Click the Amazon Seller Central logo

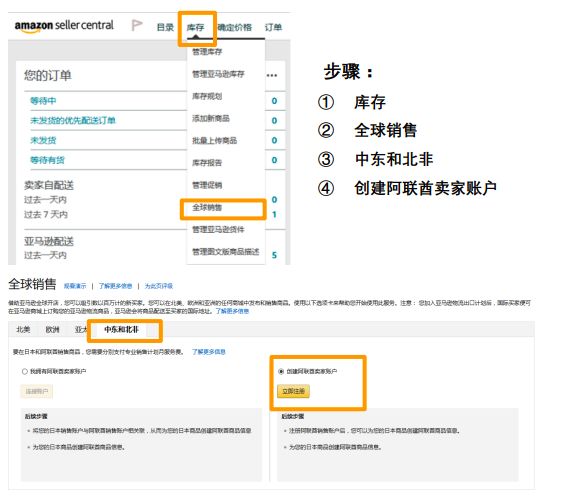[64, 26]
